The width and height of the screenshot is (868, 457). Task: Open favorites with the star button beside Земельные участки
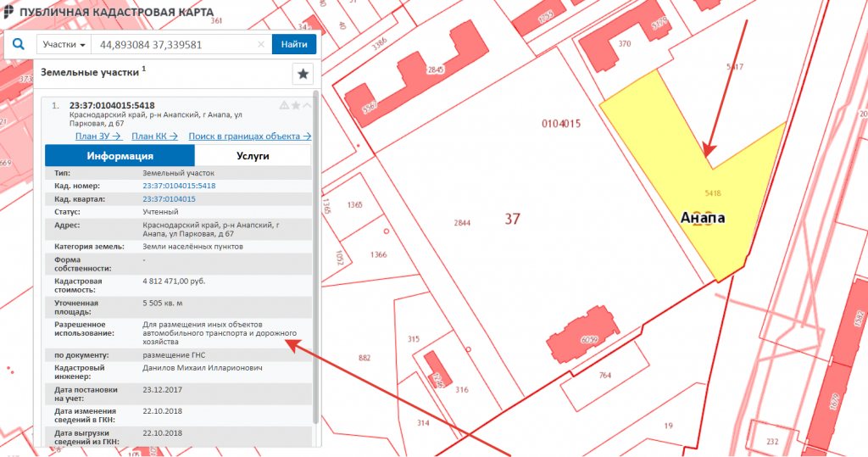point(303,74)
